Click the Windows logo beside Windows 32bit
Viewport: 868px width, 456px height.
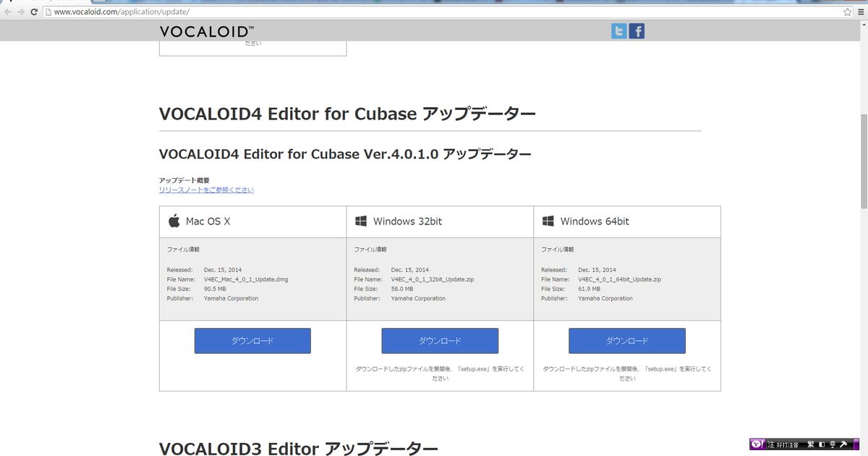pos(361,221)
